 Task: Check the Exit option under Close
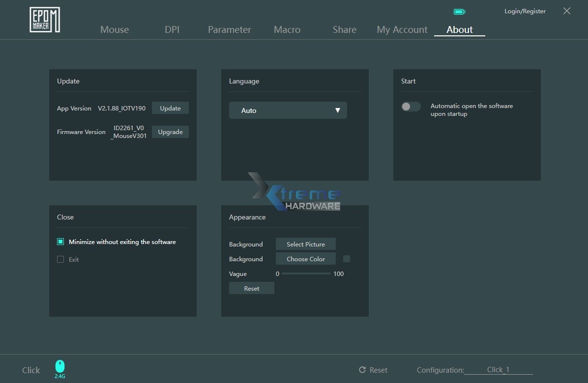(60, 259)
